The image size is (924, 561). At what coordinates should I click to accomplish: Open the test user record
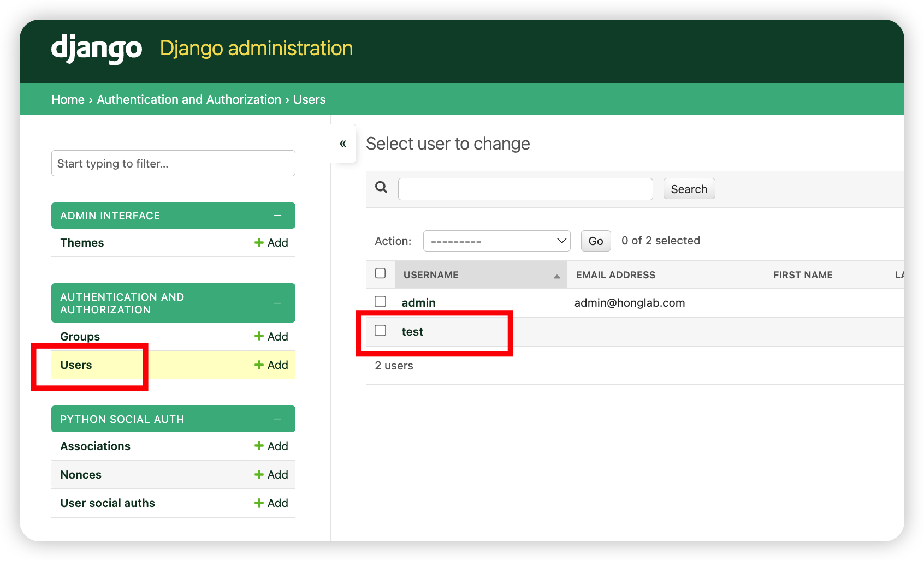click(x=412, y=332)
